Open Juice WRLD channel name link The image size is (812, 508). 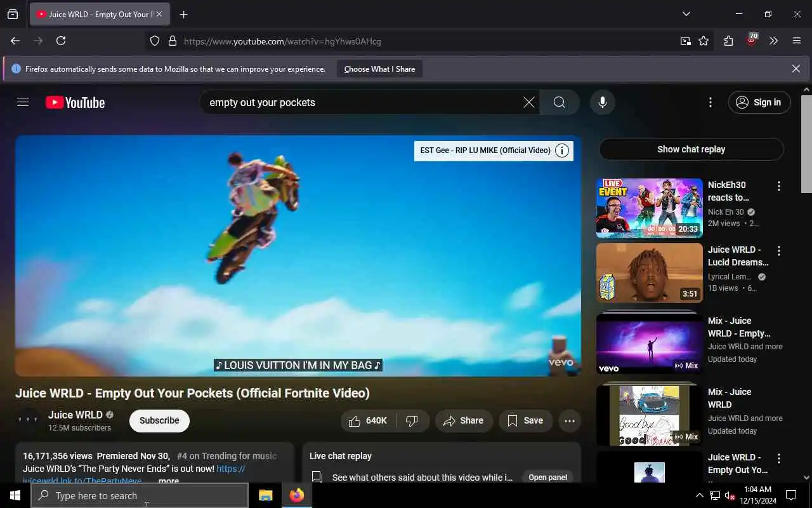(75, 415)
